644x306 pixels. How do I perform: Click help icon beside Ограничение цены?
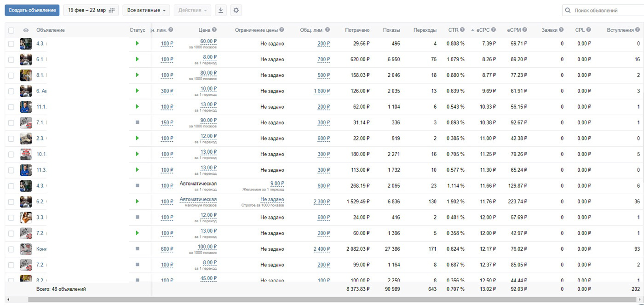coord(282,30)
